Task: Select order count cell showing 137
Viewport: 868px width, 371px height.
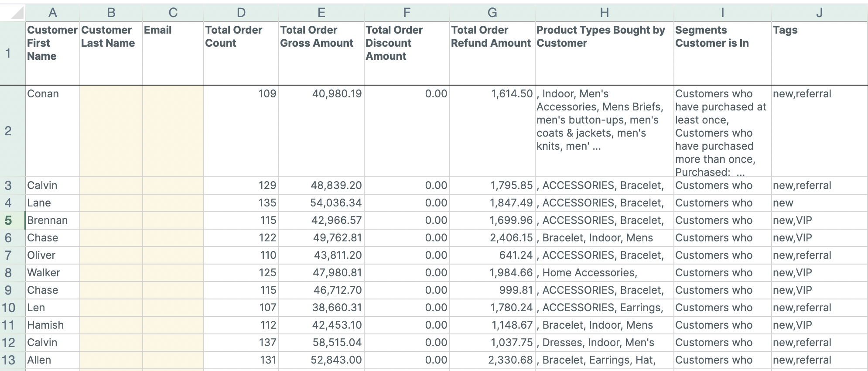Action: [241, 343]
